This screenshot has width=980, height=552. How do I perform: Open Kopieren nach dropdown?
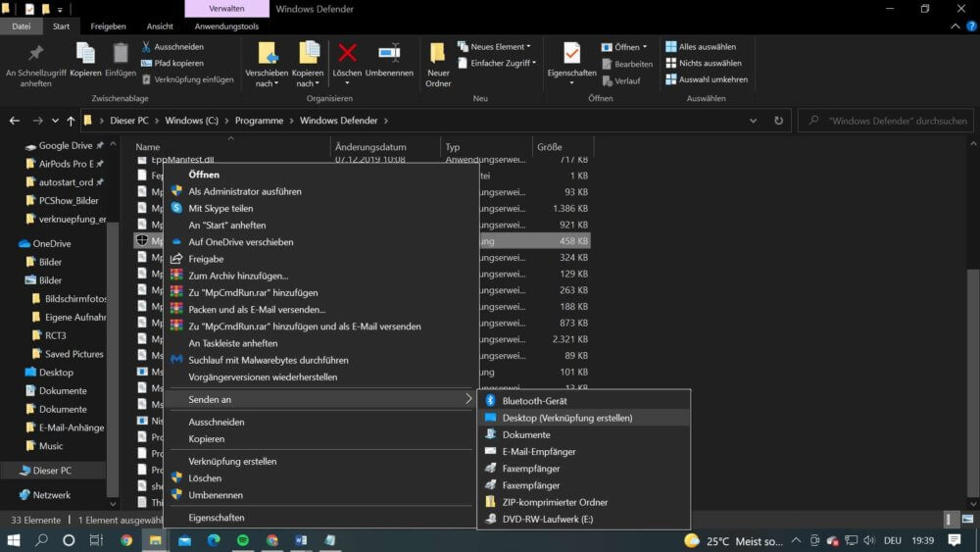[x=308, y=65]
